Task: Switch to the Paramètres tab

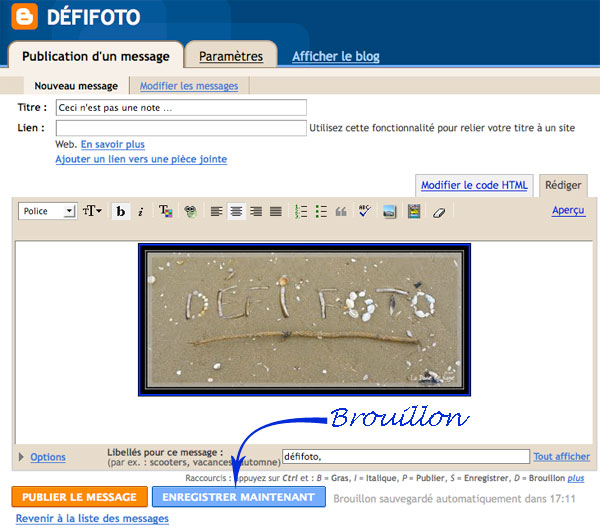Action: point(231,56)
